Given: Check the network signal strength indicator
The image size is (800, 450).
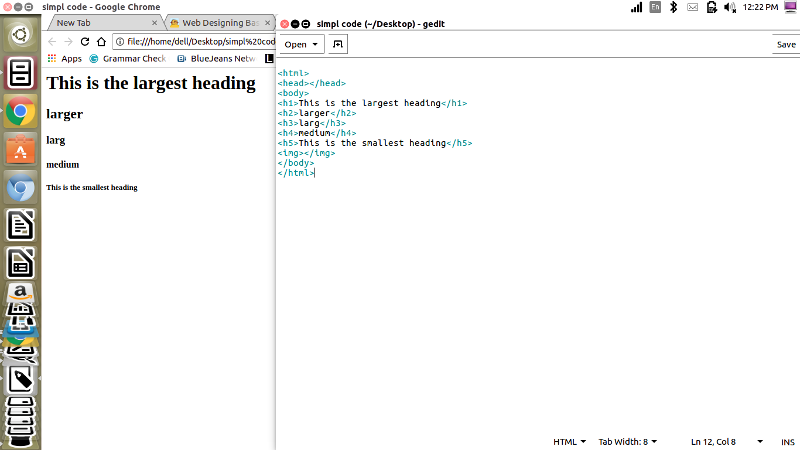Looking at the screenshot, I should pos(636,7).
